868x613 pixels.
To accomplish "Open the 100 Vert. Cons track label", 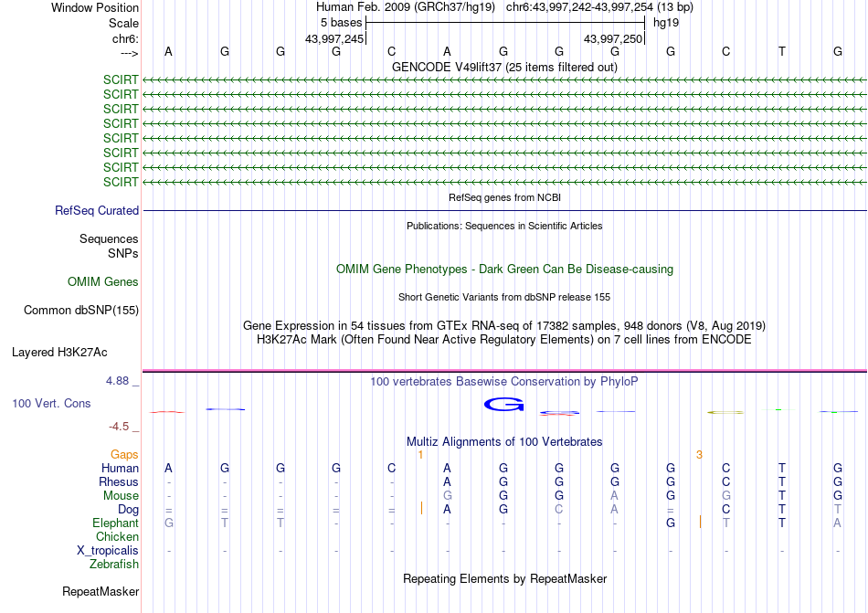I will click(51, 403).
